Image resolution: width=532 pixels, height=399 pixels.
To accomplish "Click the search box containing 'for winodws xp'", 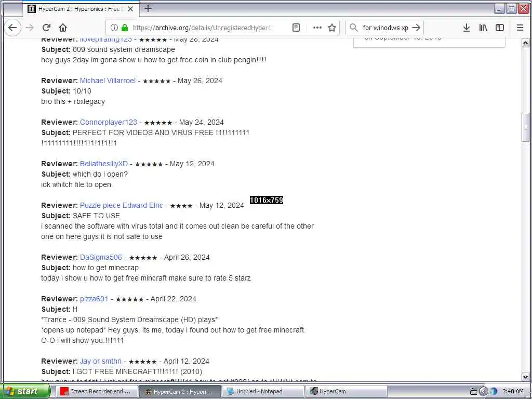I will pyautogui.click(x=385, y=28).
